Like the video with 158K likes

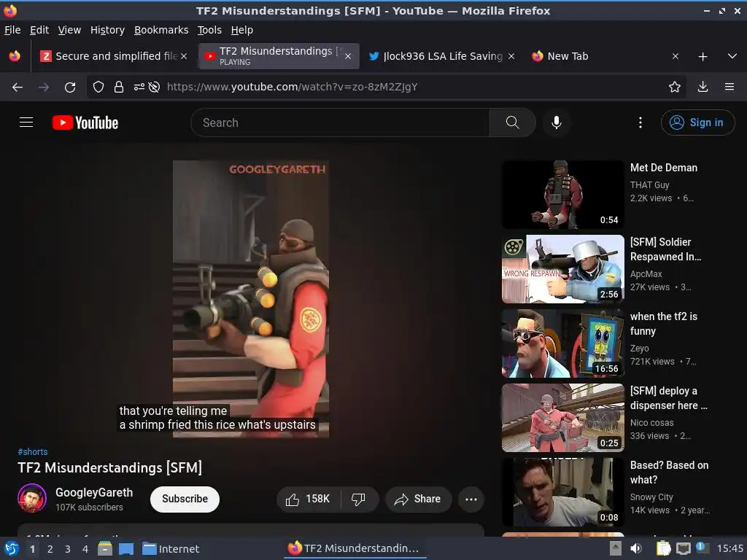tap(308, 499)
